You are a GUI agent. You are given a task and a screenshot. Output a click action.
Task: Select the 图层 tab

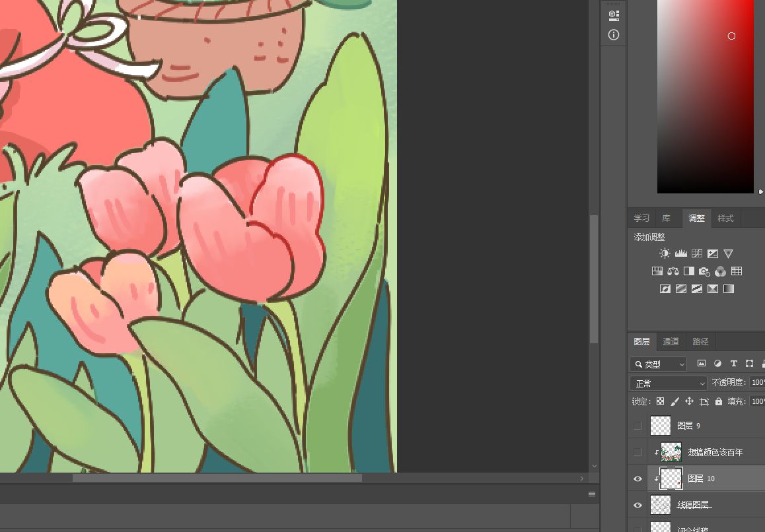(641, 341)
